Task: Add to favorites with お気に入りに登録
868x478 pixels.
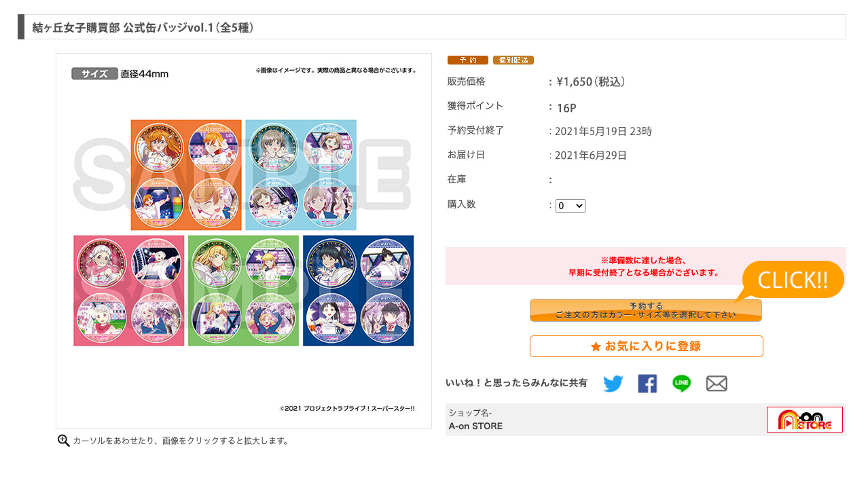Action: (x=647, y=346)
